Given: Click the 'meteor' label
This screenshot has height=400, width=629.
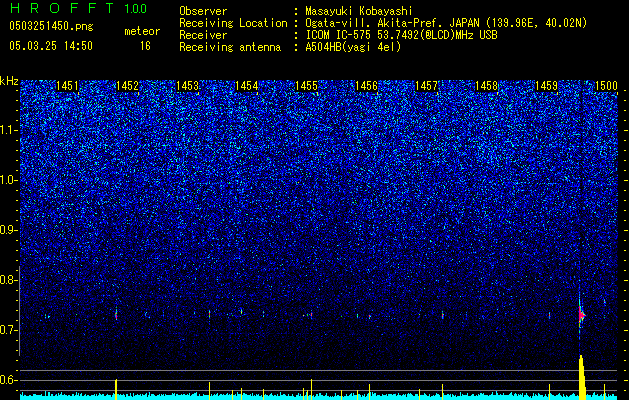Looking at the screenshot, I should pyautogui.click(x=142, y=31).
